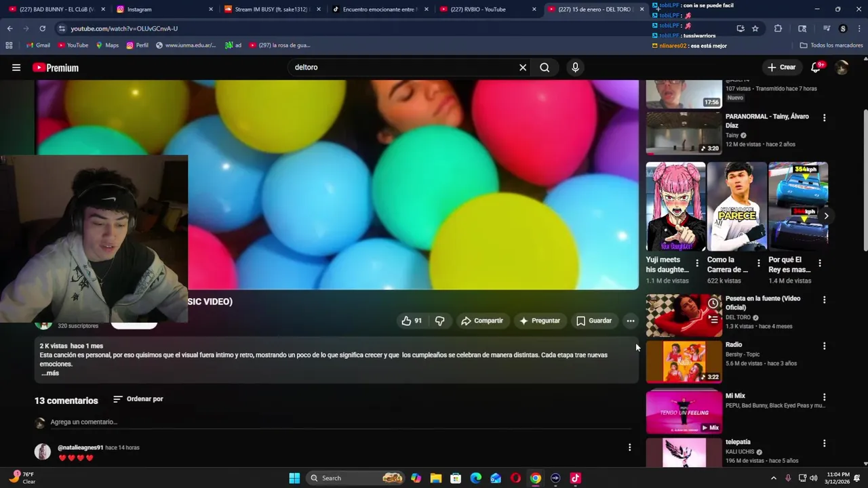Play Peseta en la fuente thumbnail
The image size is (868, 488).
pyautogui.click(x=684, y=315)
